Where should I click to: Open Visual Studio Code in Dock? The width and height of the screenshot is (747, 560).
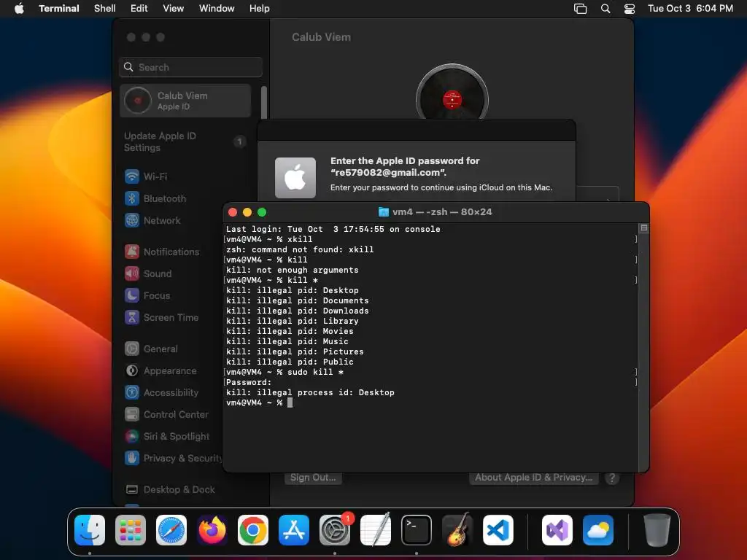pos(498,530)
